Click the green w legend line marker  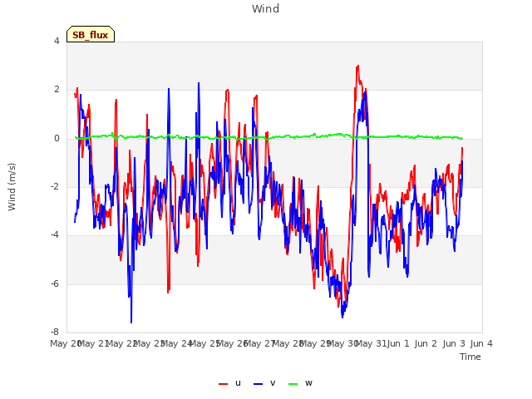pyautogui.click(x=293, y=384)
